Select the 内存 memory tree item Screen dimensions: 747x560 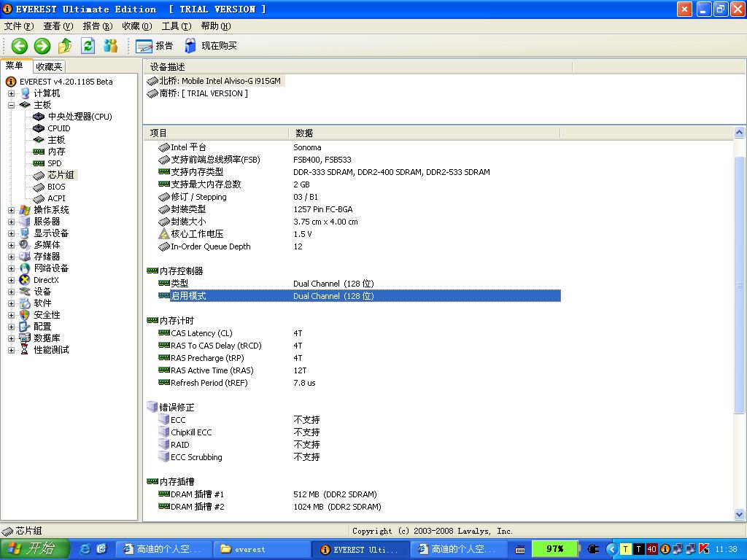(56, 152)
